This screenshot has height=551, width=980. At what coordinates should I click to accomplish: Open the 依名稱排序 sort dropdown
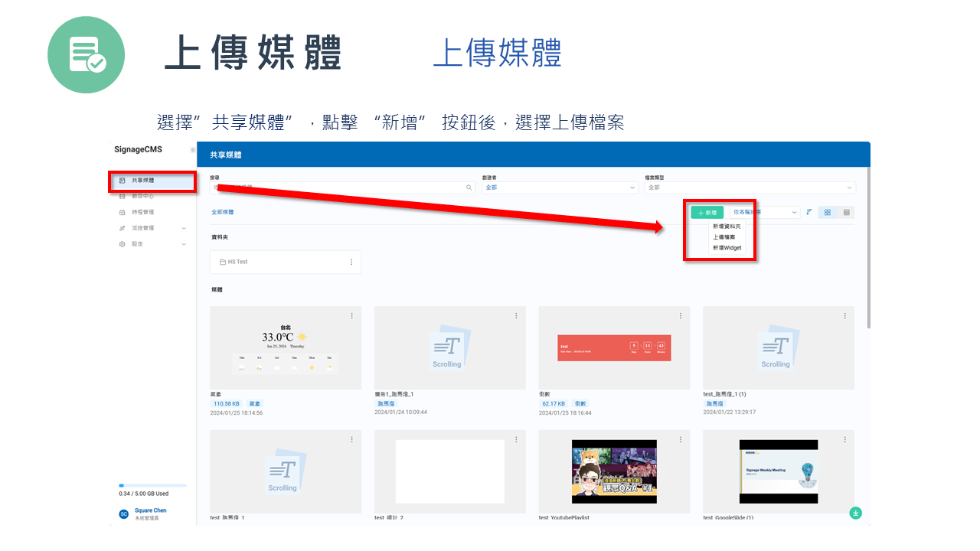(766, 212)
